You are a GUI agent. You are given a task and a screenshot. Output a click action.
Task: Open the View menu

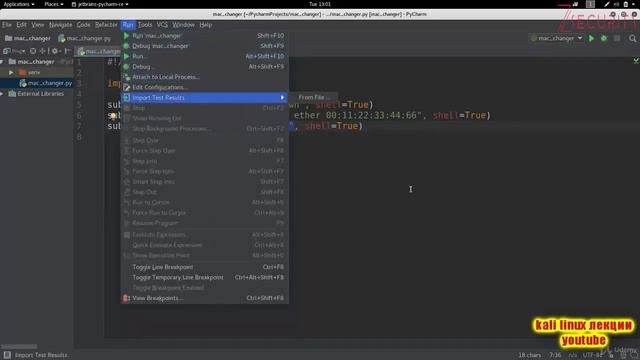[38, 25]
